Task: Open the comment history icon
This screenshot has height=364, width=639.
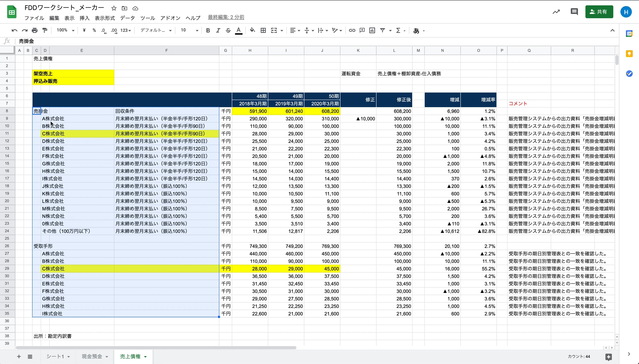Action: coord(574,12)
